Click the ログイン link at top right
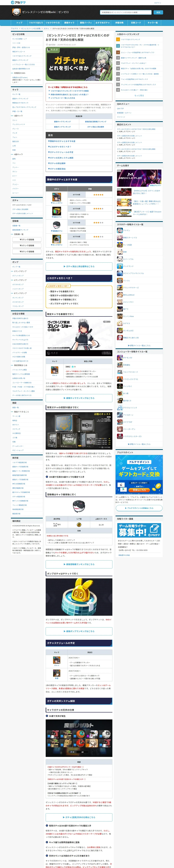The width and height of the screenshot is (174, 868). [157, 3]
